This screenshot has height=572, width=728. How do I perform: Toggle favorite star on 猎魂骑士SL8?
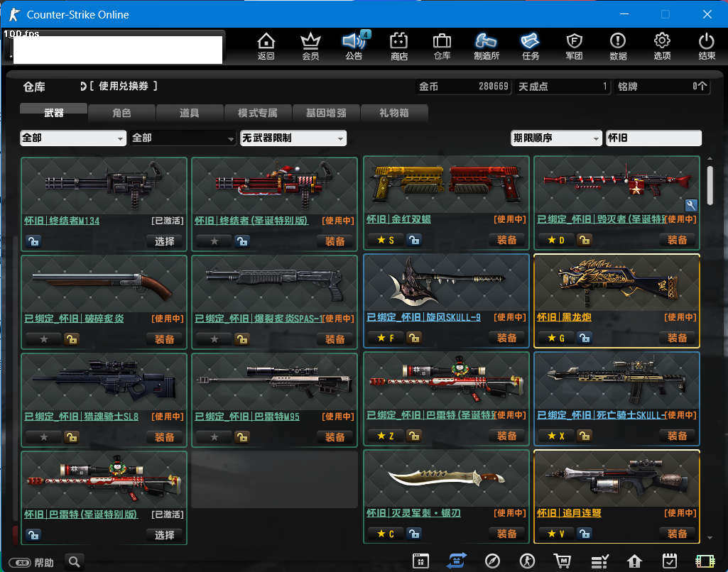43,437
